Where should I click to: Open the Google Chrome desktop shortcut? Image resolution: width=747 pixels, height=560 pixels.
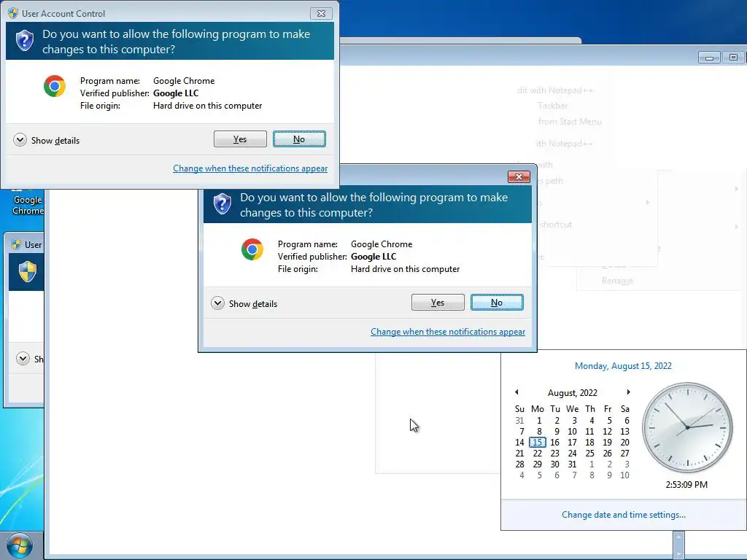[x=27, y=203]
